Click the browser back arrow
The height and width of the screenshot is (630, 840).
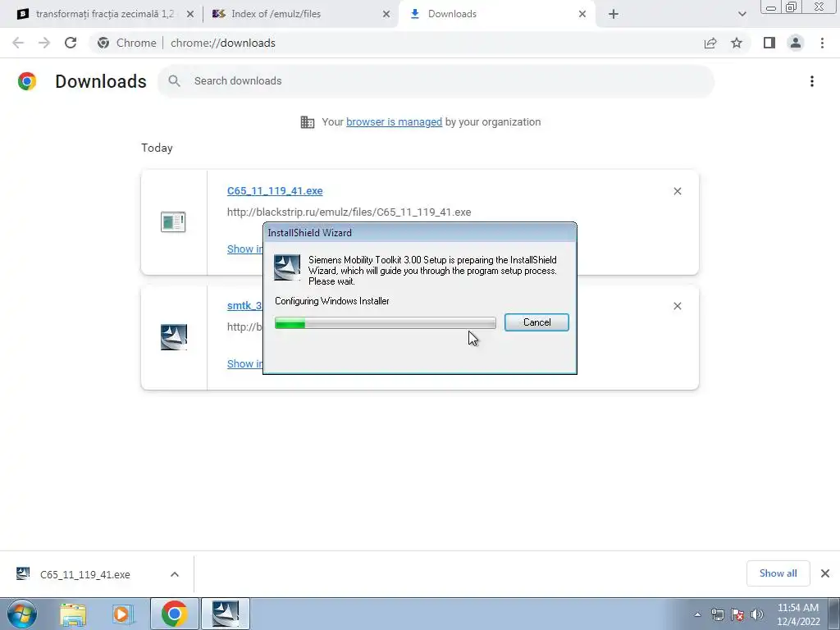pos(18,43)
